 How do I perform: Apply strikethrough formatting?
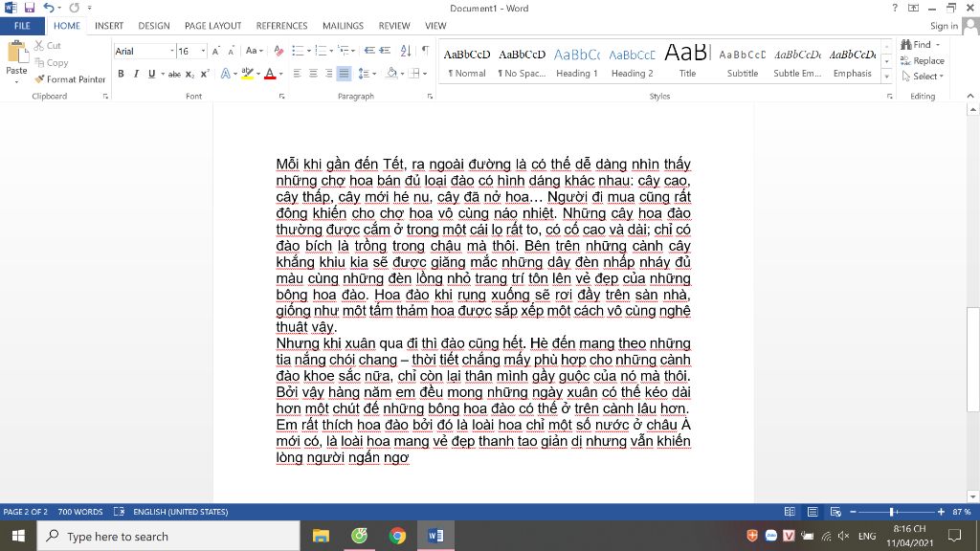coord(174,74)
